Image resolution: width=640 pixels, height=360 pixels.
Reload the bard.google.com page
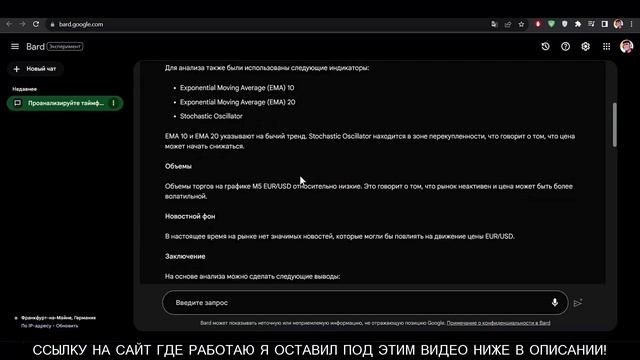click(x=36, y=24)
